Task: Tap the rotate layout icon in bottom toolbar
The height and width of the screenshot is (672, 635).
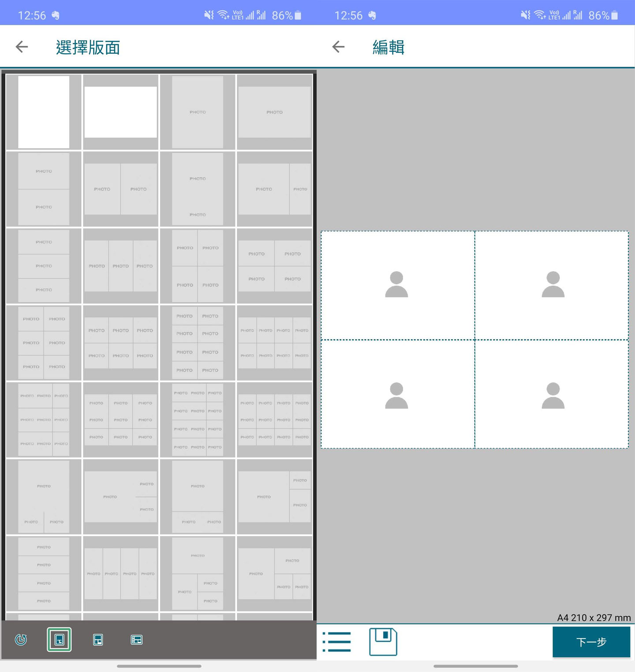Action: 21,640
